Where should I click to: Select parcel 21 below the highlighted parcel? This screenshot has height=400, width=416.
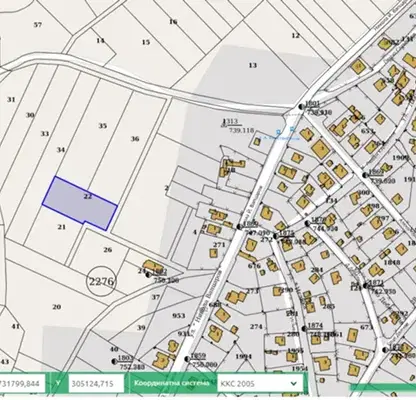(x=62, y=227)
